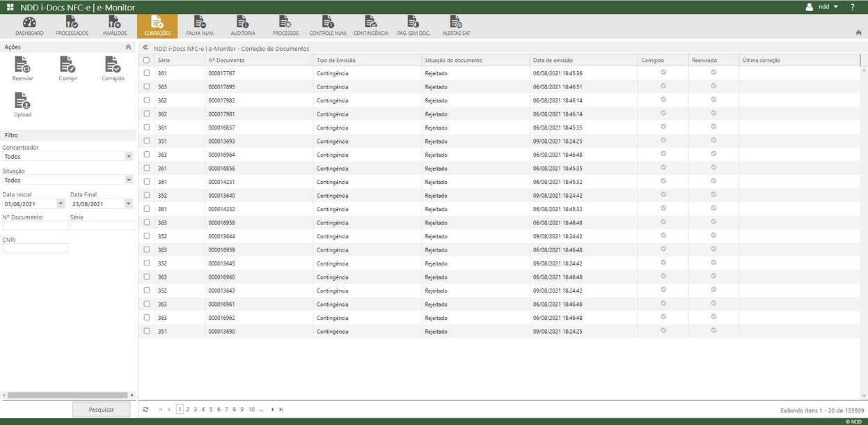This screenshot has width=868, height=425.
Task: Open the Contingência module
Action: tap(372, 26)
